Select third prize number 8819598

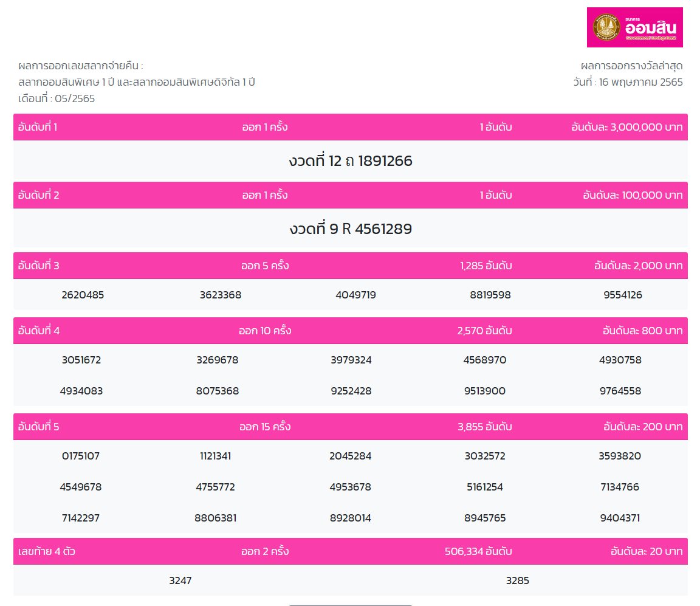point(490,295)
